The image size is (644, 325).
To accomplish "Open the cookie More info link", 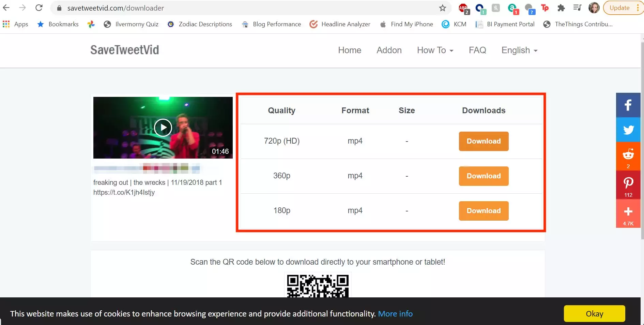I will (395, 314).
